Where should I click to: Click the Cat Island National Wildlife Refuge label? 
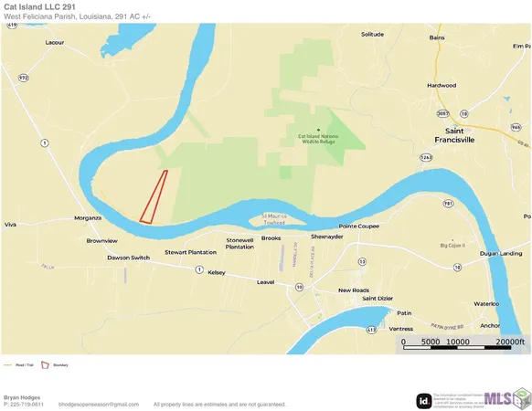point(318,139)
